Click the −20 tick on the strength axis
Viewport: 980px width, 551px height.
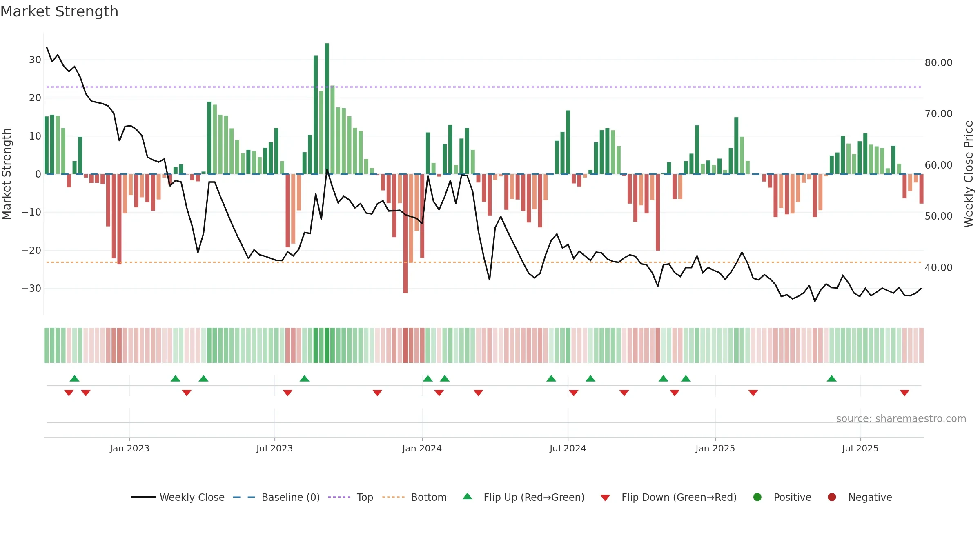pyautogui.click(x=31, y=250)
